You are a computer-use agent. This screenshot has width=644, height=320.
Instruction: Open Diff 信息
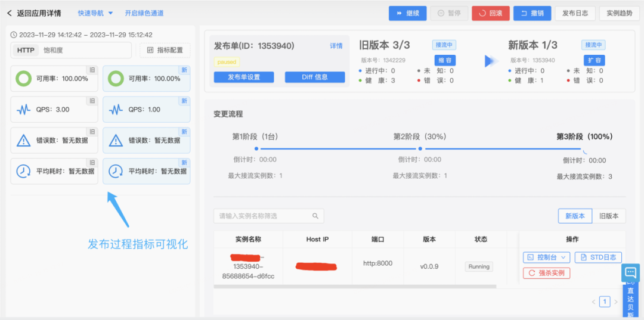(x=315, y=77)
